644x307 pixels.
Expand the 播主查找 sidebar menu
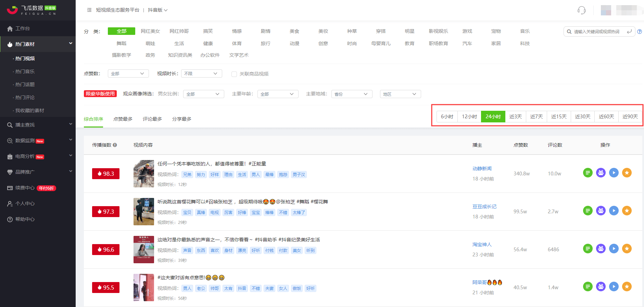38,125
